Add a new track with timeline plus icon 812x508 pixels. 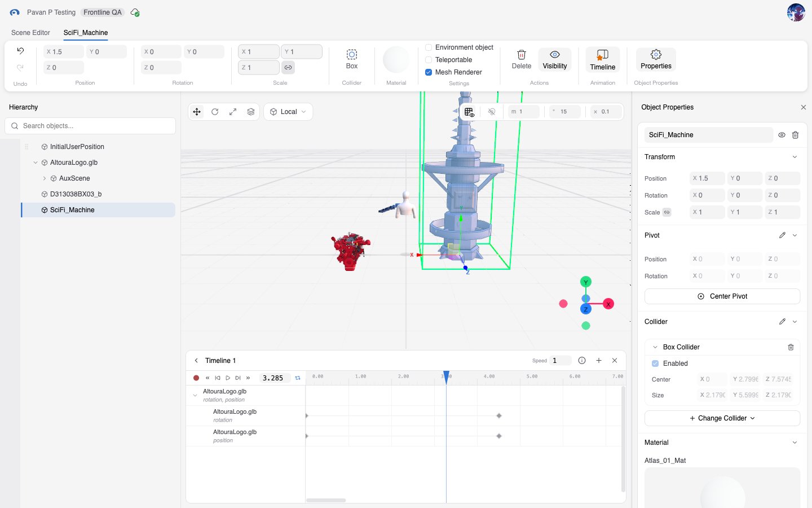click(x=599, y=361)
